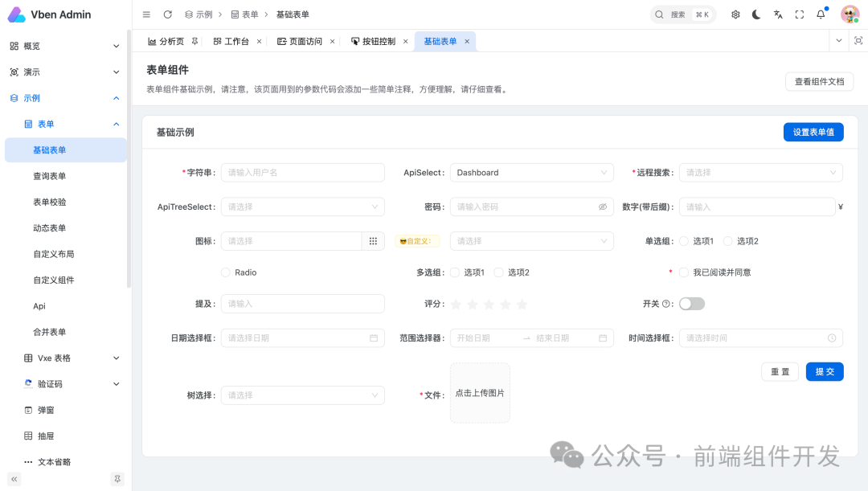Select 选项1 in the 单选组 radio group
The image size is (868, 491).
(x=684, y=239)
